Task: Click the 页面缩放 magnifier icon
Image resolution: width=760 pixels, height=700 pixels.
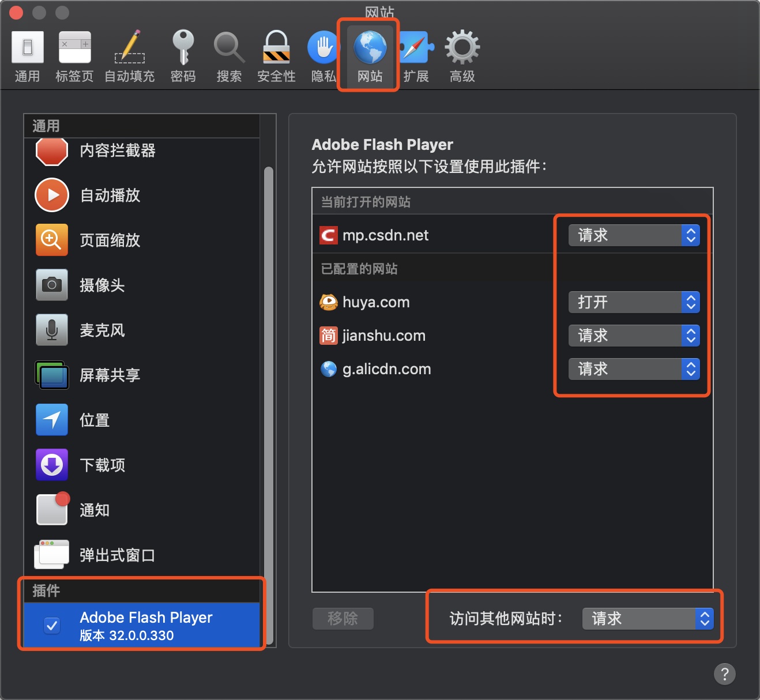Action: (x=52, y=240)
